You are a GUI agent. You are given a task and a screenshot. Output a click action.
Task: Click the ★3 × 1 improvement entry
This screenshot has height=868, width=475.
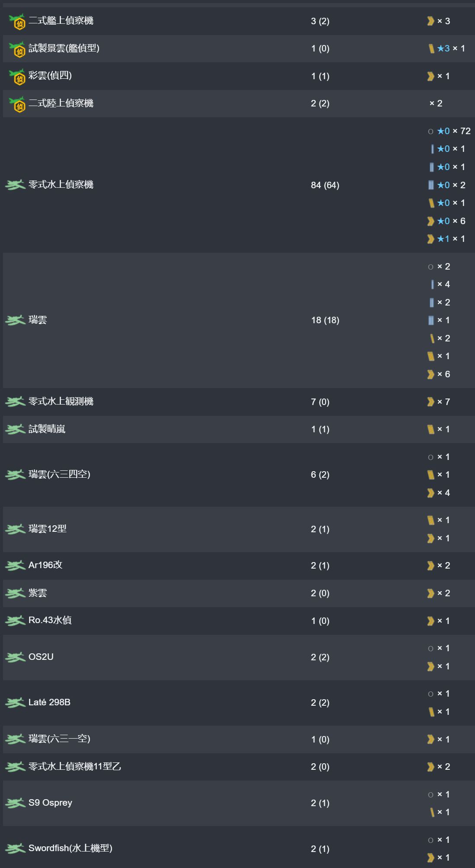click(x=450, y=48)
